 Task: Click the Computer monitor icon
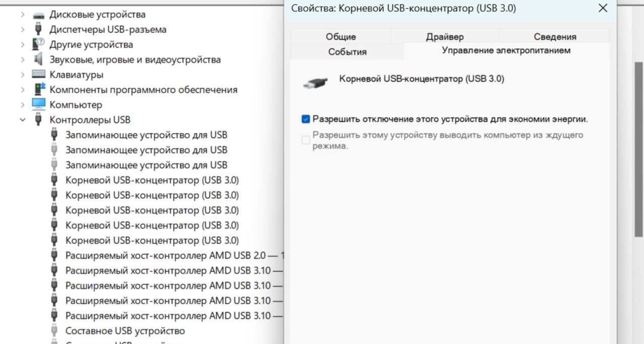click(38, 105)
